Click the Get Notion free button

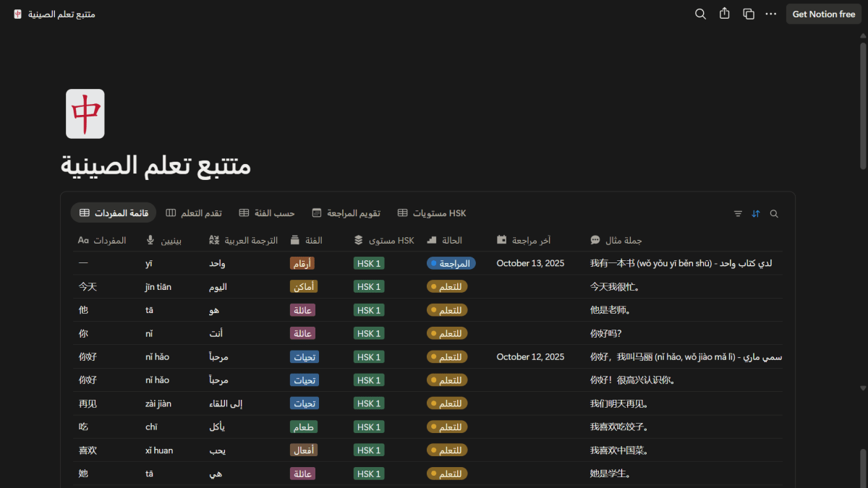click(823, 14)
